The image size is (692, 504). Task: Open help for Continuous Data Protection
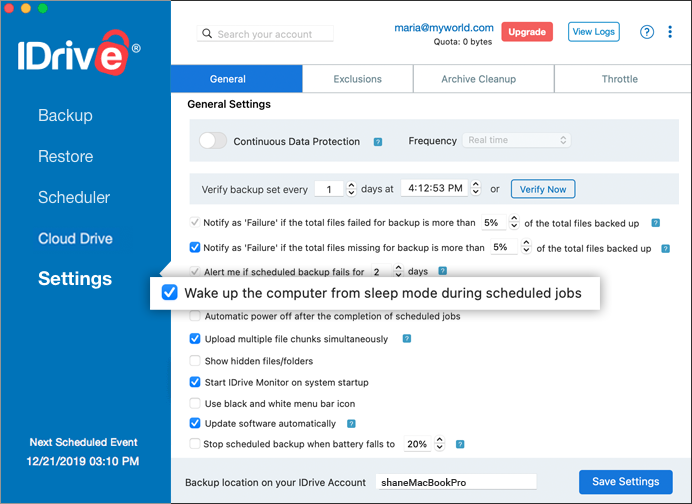[378, 142]
